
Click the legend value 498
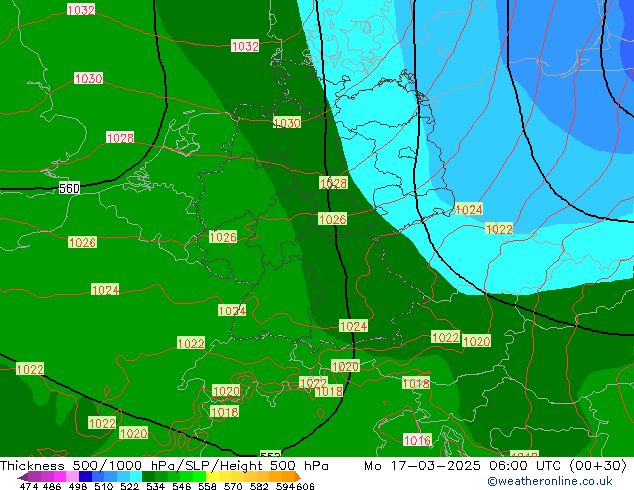[x=78, y=486]
